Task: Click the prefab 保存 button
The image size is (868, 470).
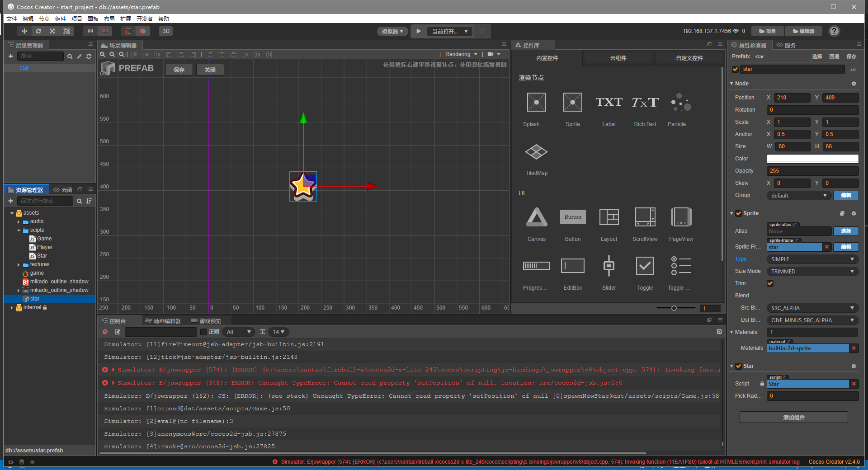Action: coord(179,70)
